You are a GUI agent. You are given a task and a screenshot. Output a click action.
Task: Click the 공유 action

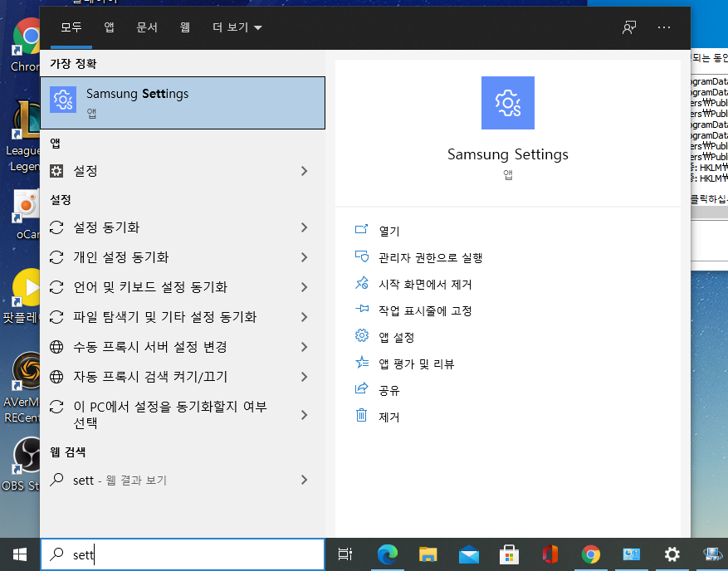click(378, 390)
